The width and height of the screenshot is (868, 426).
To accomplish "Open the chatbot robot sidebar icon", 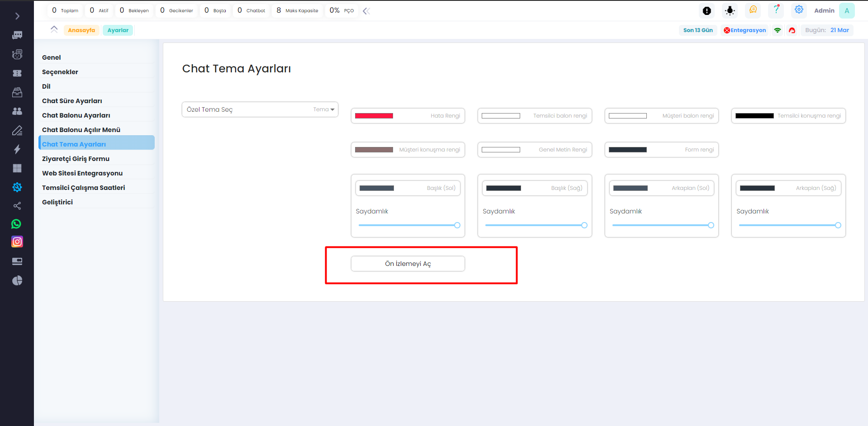I will 17,54.
